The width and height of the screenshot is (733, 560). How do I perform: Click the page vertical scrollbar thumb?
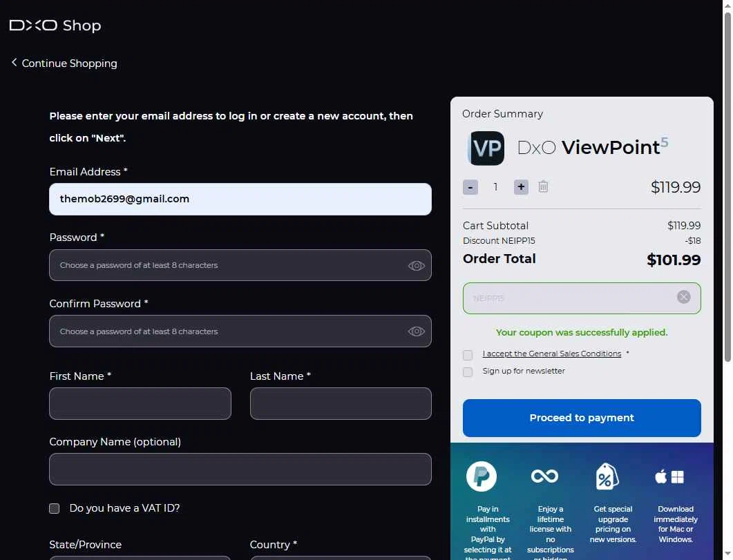tap(727, 187)
